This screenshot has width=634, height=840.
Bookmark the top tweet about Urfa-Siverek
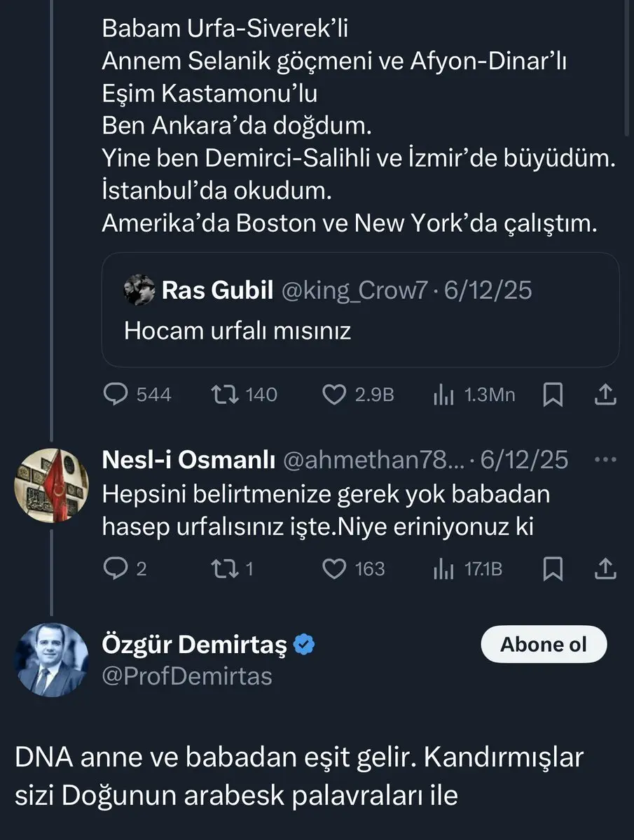click(x=553, y=395)
